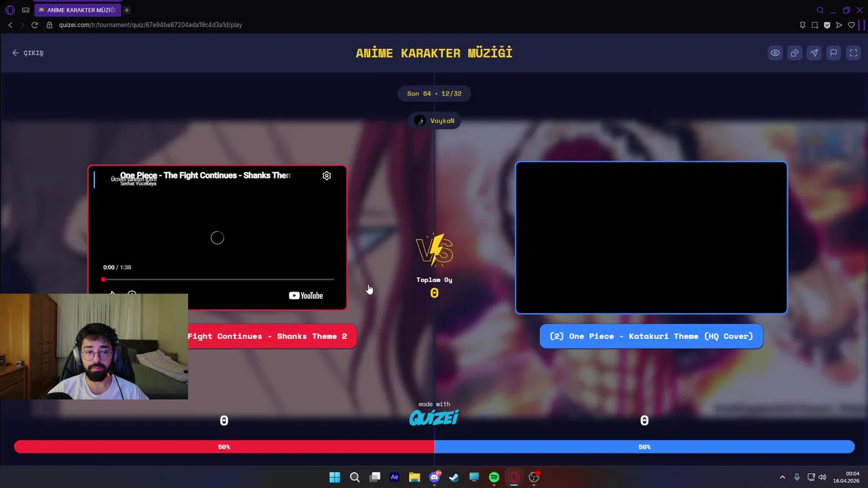Open network display tray icon
The width and height of the screenshot is (868, 488).
(811, 477)
